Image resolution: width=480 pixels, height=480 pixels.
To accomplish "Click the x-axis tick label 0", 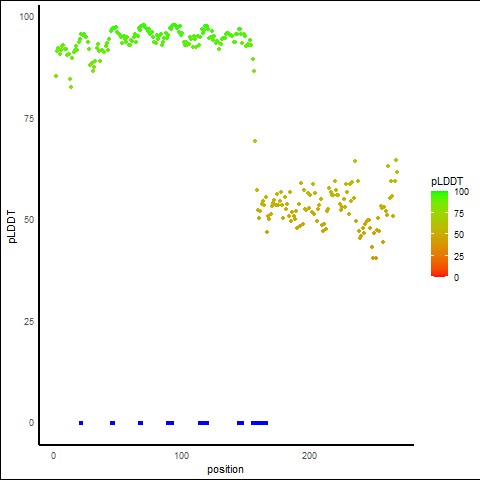I will click(x=53, y=456).
